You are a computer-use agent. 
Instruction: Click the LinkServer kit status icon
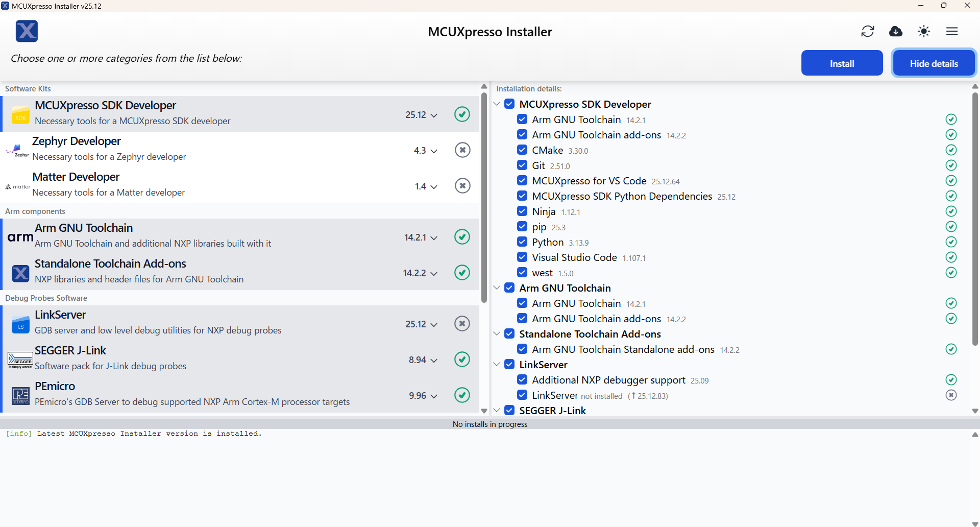462,324
